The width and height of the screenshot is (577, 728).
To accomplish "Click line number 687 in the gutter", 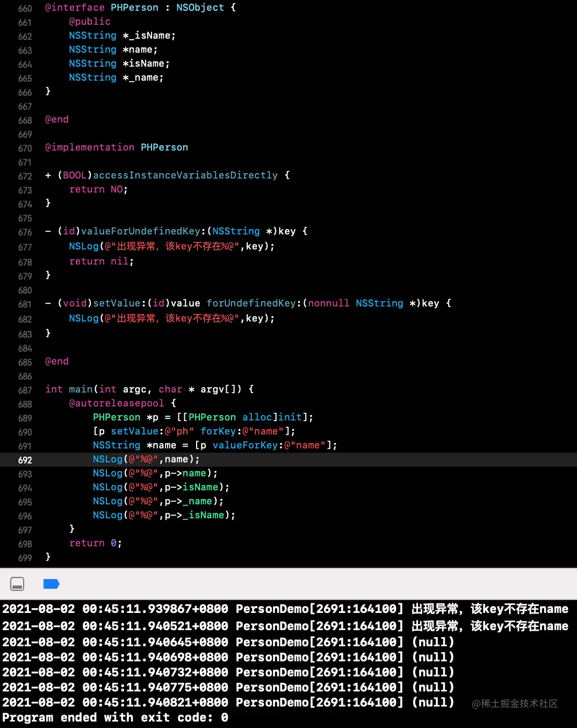I will 25,390.
